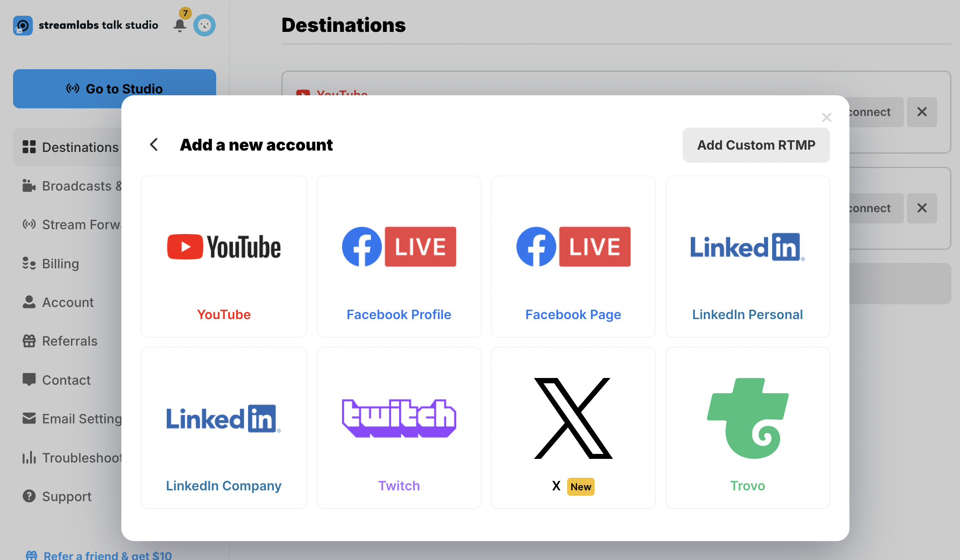
Task: Connect a Facebook Profile destination
Action: point(399,256)
